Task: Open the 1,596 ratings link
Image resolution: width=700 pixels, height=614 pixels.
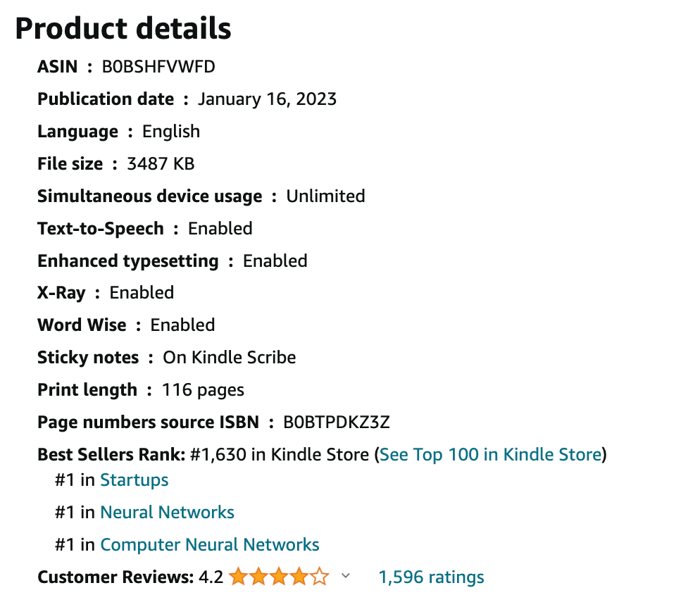Action: point(431,577)
